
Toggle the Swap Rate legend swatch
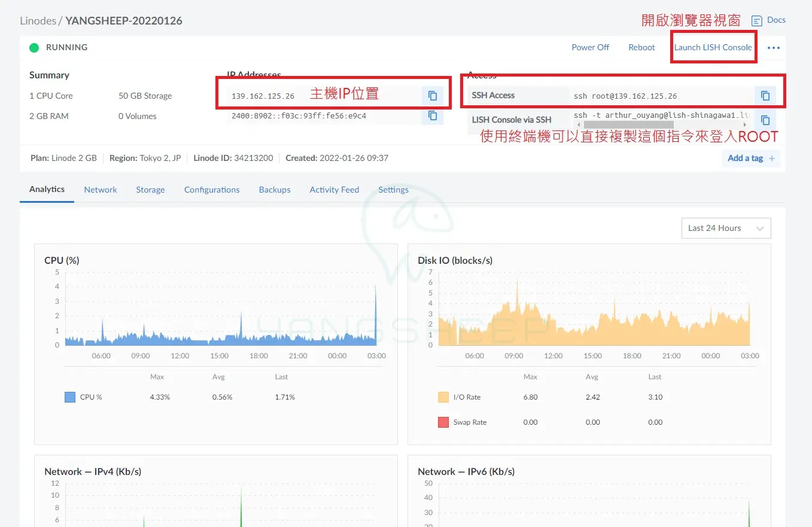tap(443, 422)
